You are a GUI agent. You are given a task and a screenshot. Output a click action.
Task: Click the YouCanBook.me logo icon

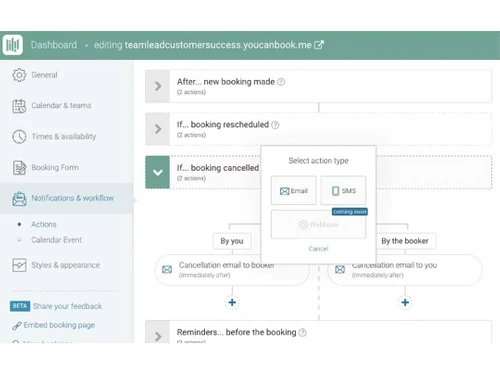tap(13, 45)
